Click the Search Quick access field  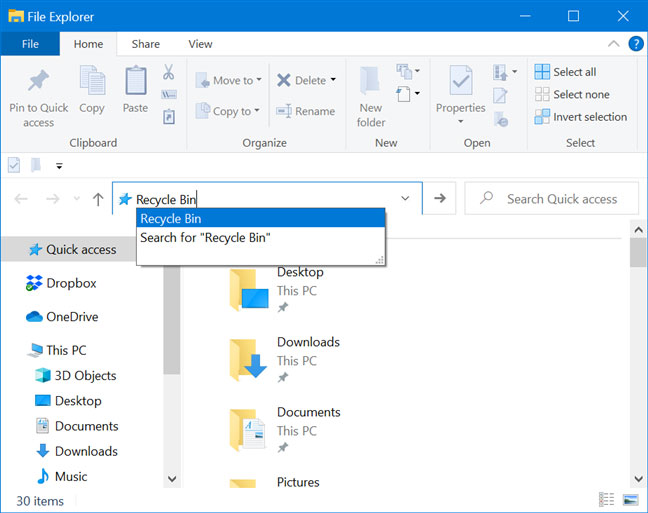coord(561,199)
